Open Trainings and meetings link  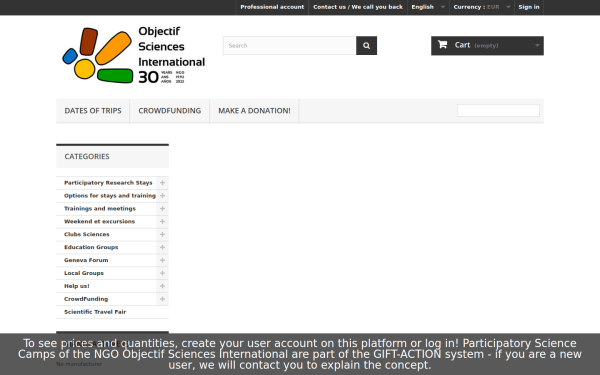click(100, 209)
